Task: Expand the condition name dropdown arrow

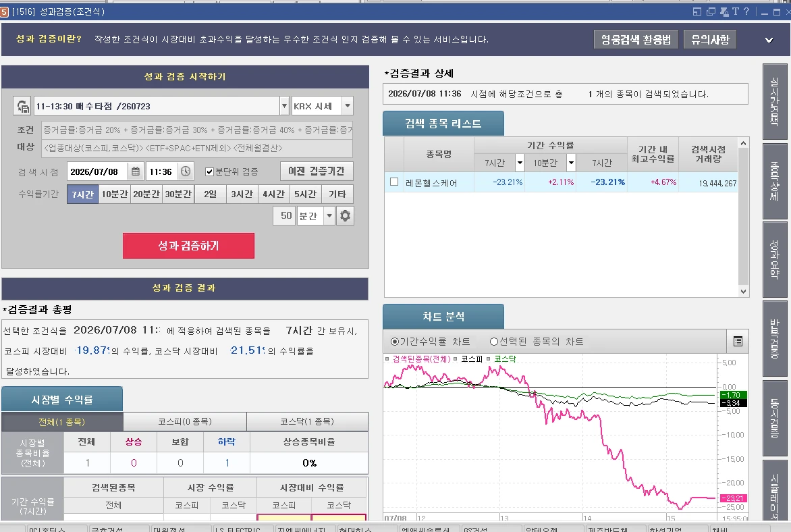Action: click(284, 106)
